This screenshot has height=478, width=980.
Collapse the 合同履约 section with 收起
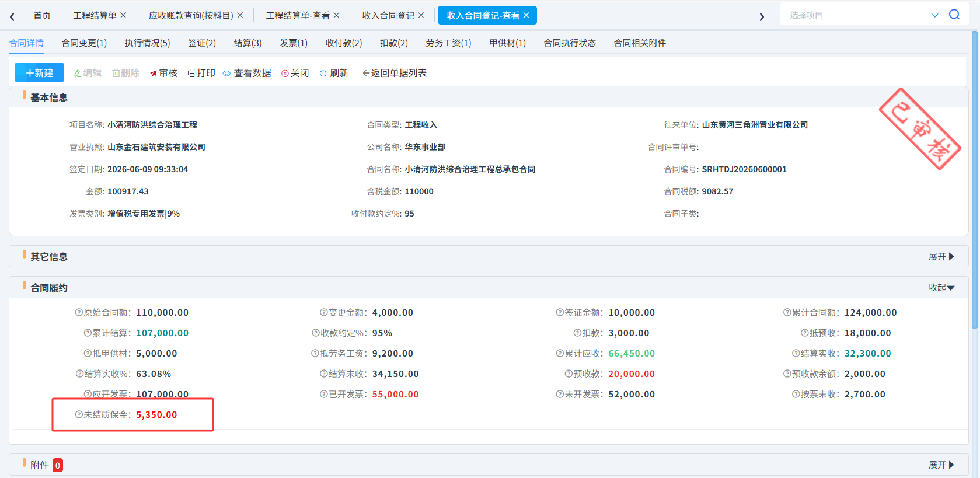click(x=941, y=288)
